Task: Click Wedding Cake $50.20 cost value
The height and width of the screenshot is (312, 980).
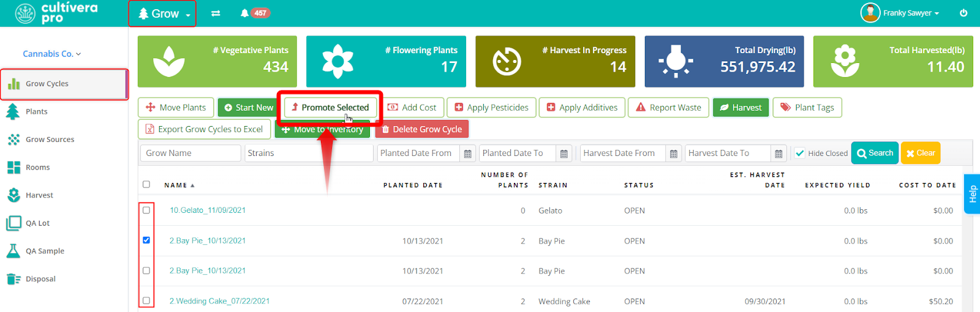Action: point(941,302)
